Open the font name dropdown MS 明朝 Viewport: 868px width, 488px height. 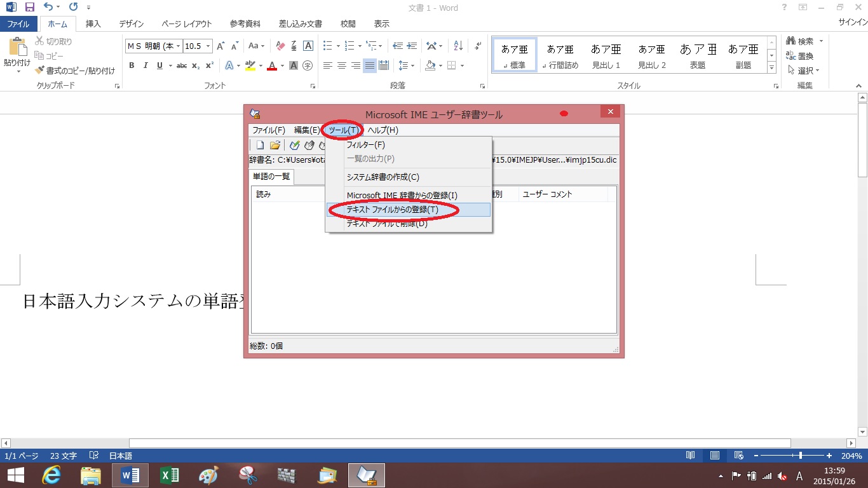(179, 46)
